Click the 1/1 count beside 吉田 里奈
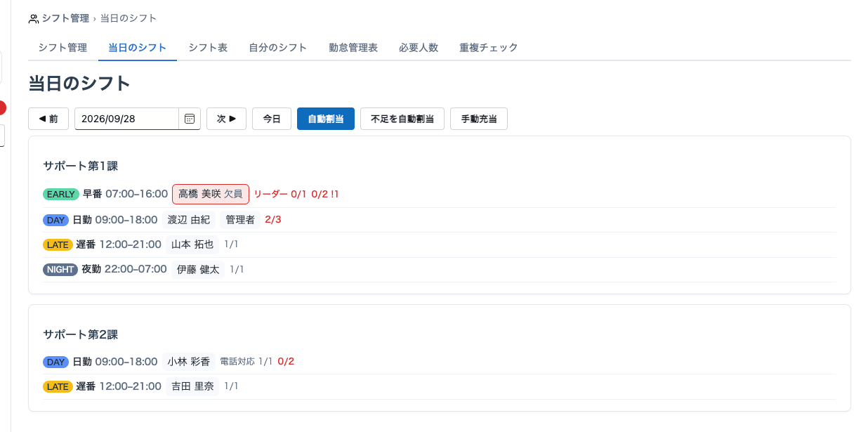The width and height of the screenshot is (868, 432). [x=231, y=386]
